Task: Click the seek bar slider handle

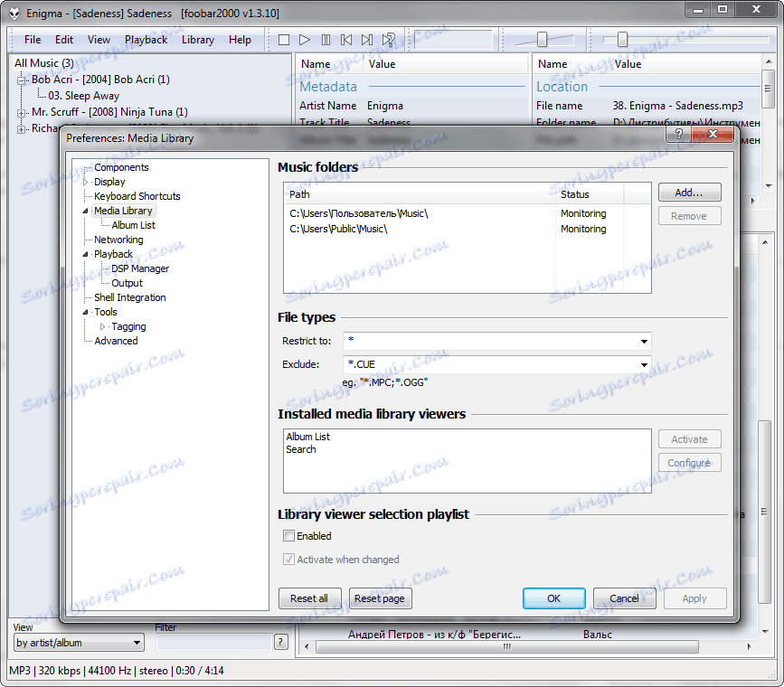Action: (x=622, y=39)
